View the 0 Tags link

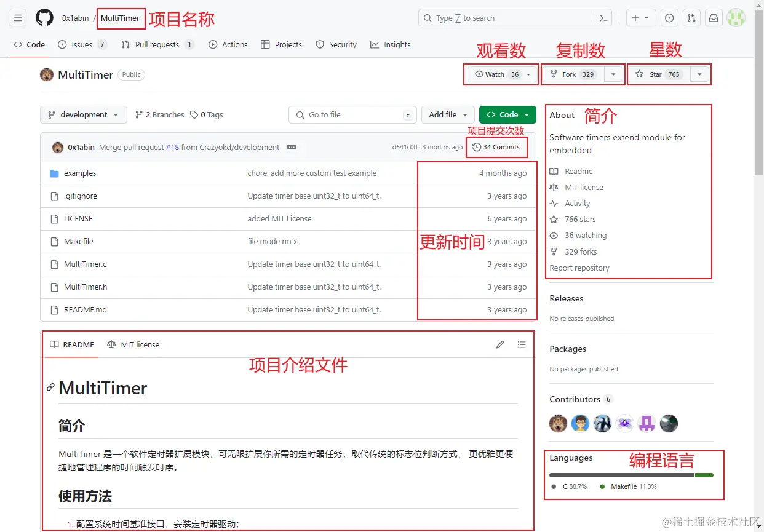207,115
